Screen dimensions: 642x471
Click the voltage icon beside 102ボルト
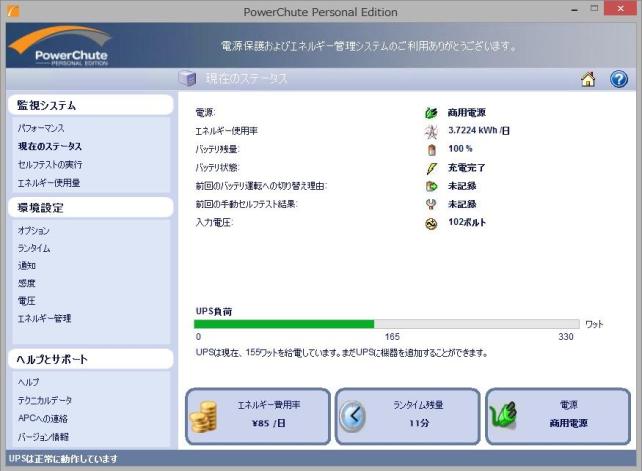pos(431,223)
